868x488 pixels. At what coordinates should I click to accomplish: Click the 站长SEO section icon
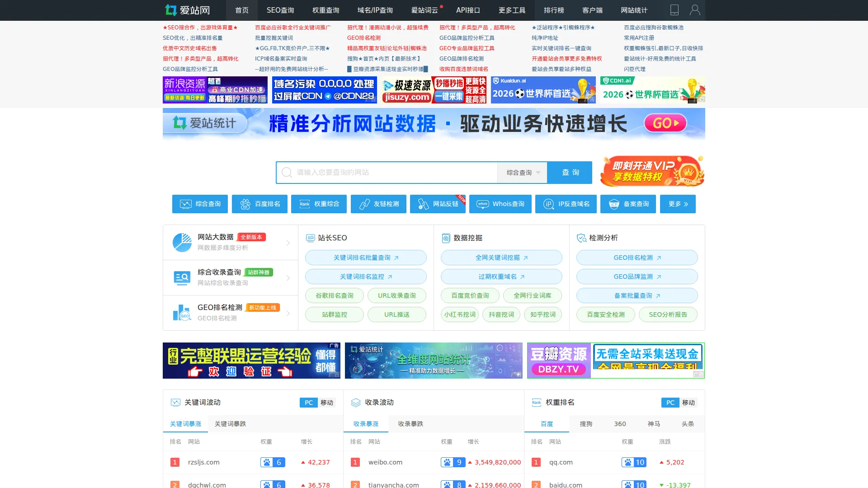click(310, 238)
